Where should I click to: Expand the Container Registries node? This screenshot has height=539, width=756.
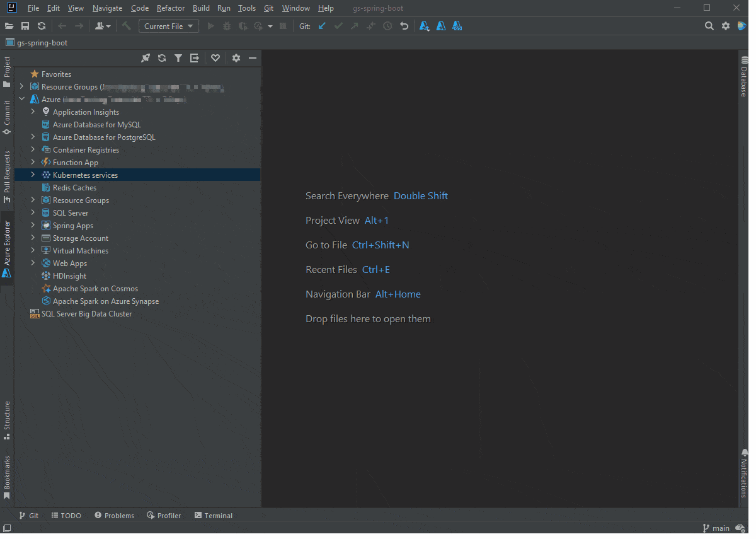[x=33, y=149]
